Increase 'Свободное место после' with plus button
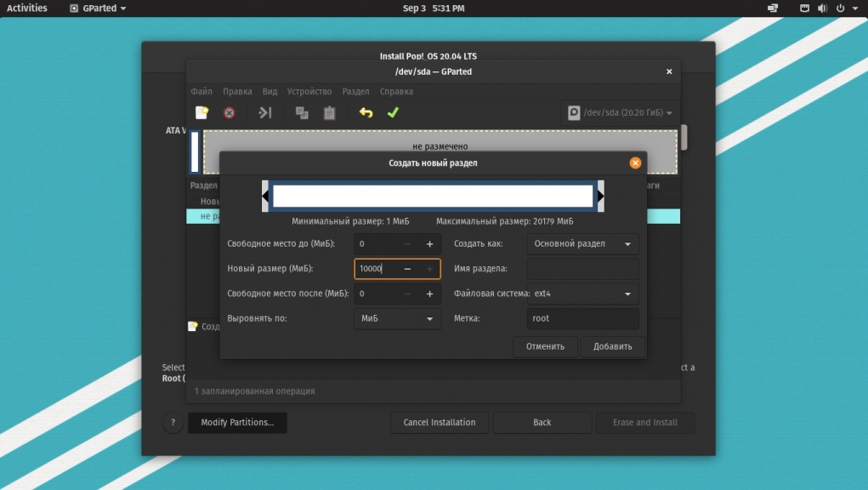The image size is (868, 490). point(429,293)
